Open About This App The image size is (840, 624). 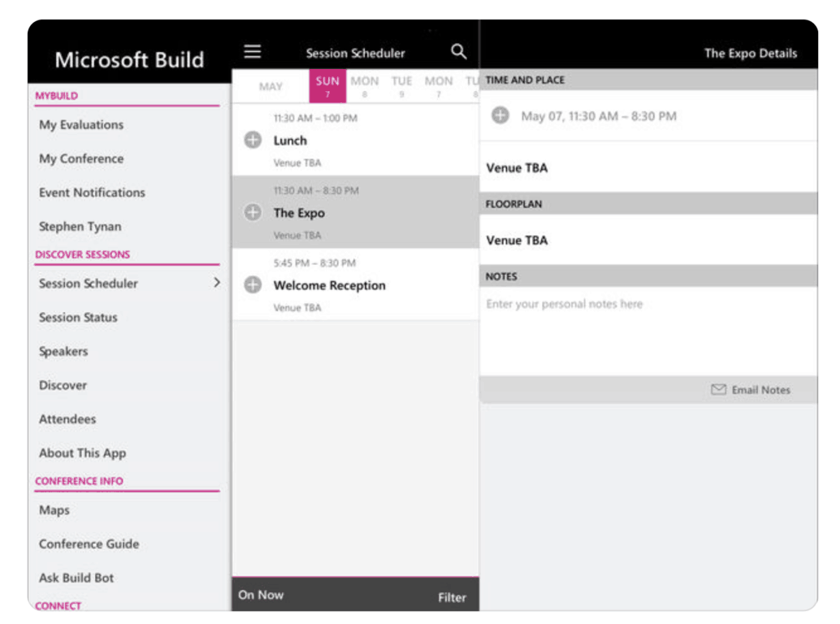82,453
